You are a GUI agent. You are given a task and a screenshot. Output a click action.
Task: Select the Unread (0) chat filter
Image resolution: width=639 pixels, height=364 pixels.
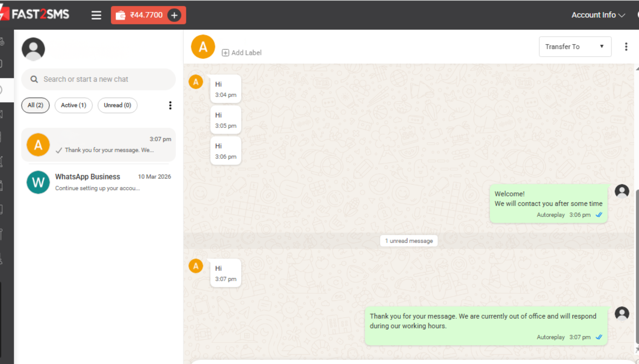[117, 105]
